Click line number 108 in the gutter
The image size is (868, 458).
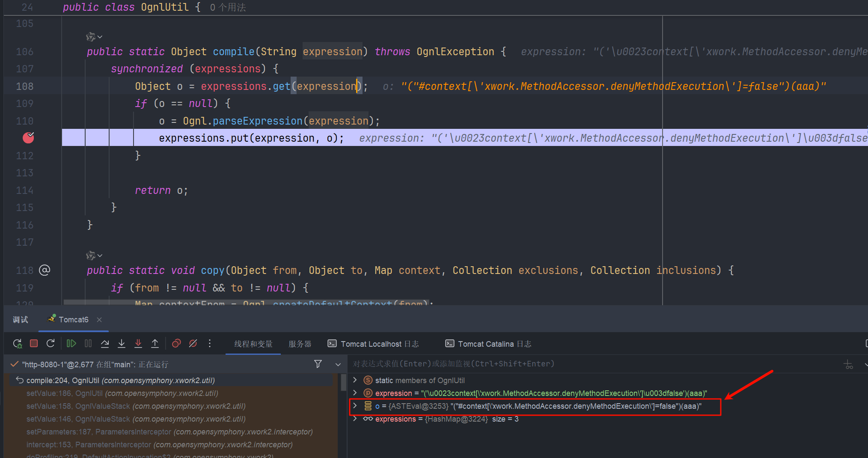[25, 86]
